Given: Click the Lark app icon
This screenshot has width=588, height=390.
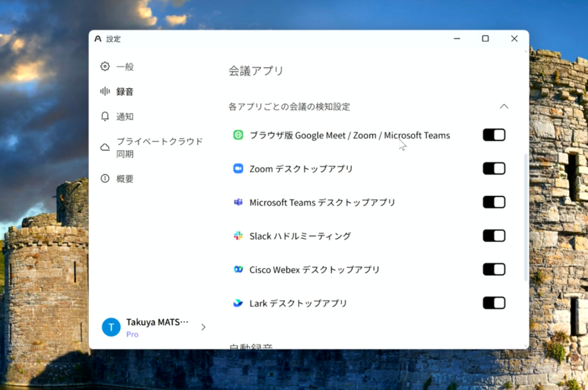Looking at the screenshot, I should [238, 303].
